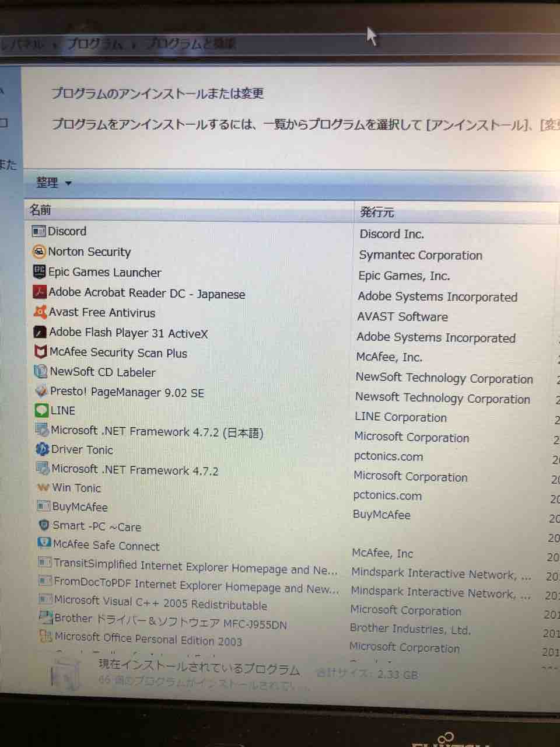Click the Discord program name

coord(67,232)
